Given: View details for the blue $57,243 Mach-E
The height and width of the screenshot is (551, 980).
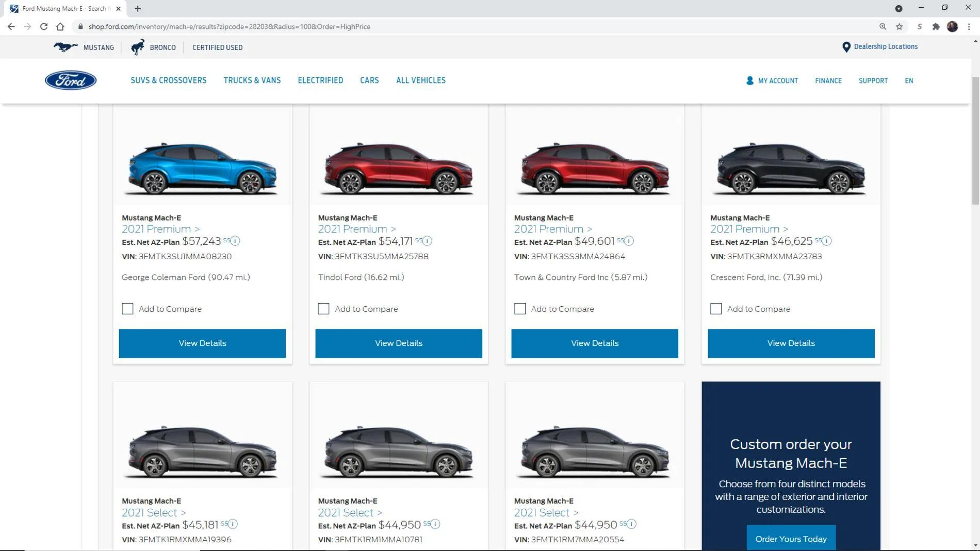Looking at the screenshot, I should (202, 343).
